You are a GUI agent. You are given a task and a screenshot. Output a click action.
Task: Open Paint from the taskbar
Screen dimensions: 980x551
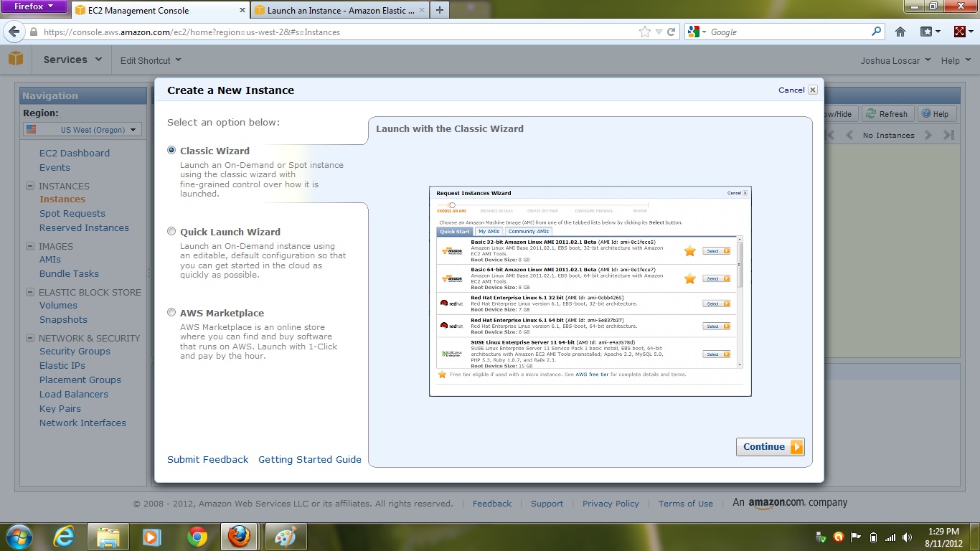point(286,537)
